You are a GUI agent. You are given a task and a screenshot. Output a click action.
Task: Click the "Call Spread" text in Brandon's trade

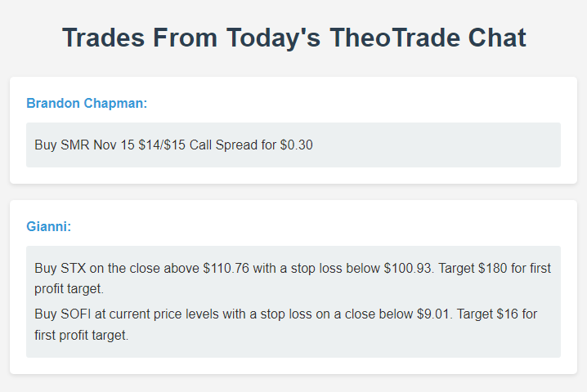[x=222, y=145]
